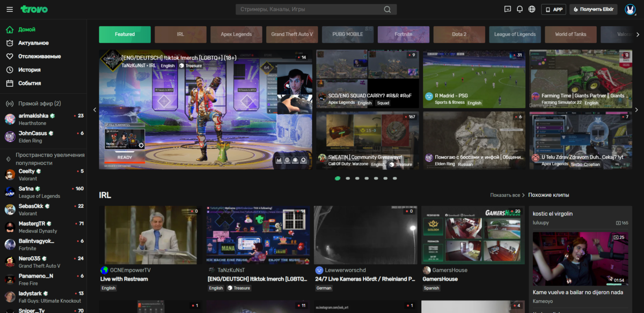This screenshot has height=313, width=644.
Task: Select the World of Tanks tab
Action: click(571, 34)
